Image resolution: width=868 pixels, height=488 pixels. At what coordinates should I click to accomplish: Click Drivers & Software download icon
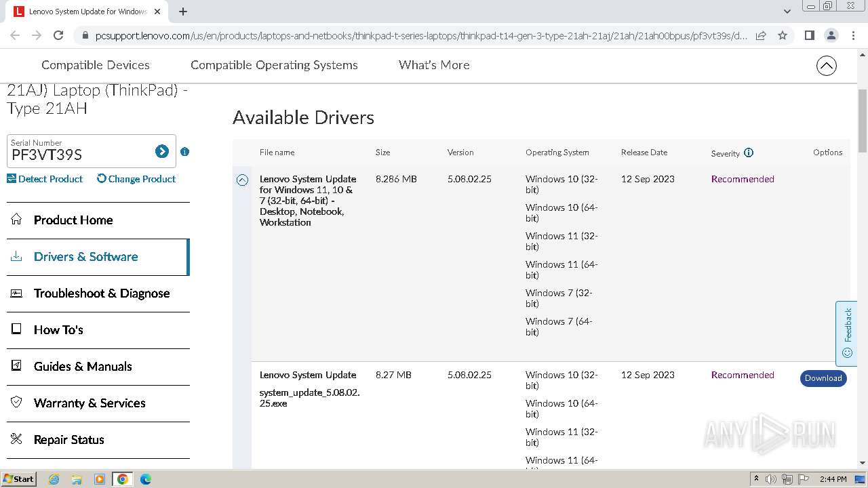coord(17,256)
